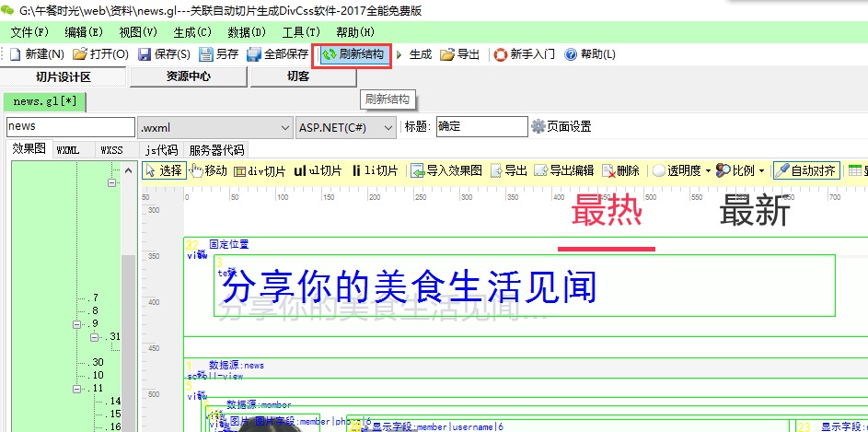
Task: Switch to 服务器代码 tab
Action: point(216,150)
